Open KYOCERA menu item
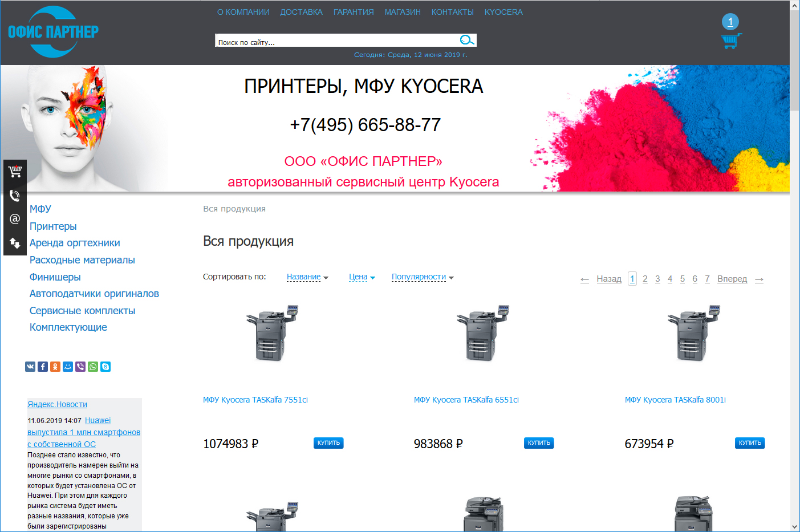Screen dimensions: 800x532 click(x=503, y=12)
